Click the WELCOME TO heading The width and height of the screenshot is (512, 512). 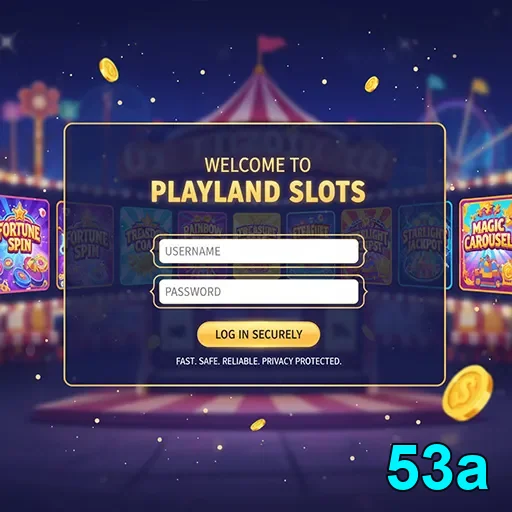click(x=258, y=165)
